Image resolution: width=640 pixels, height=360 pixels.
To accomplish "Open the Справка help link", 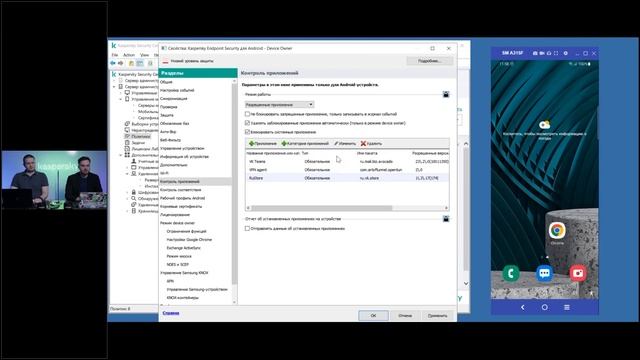I will (171, 313).
